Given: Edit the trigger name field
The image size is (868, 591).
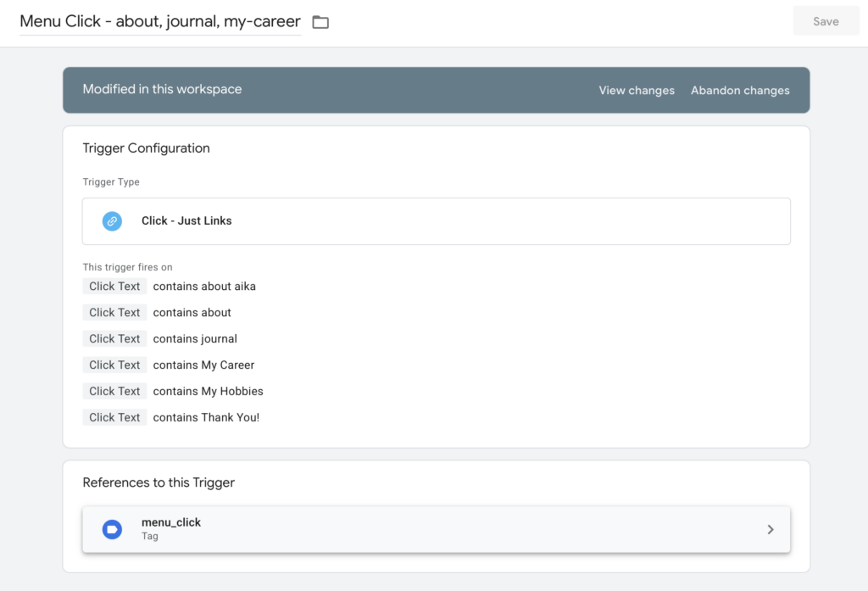Looking at the screenshot, I should pos(160,22).
